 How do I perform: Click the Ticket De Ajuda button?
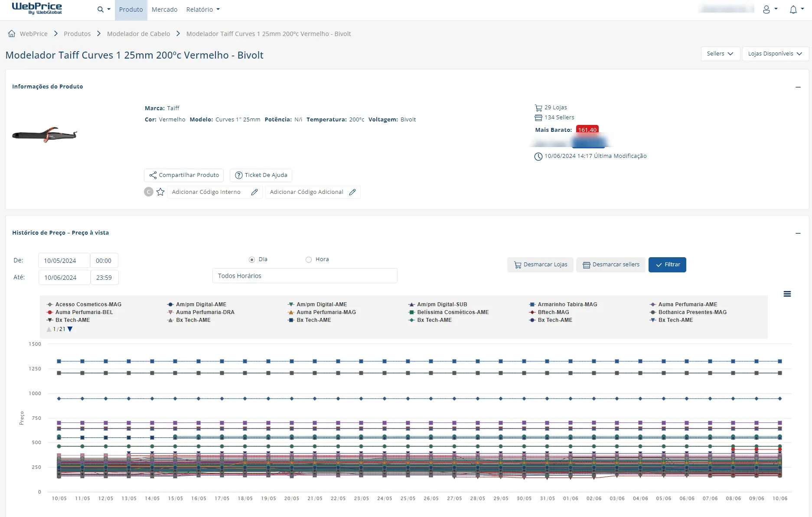tap(261, 175)
